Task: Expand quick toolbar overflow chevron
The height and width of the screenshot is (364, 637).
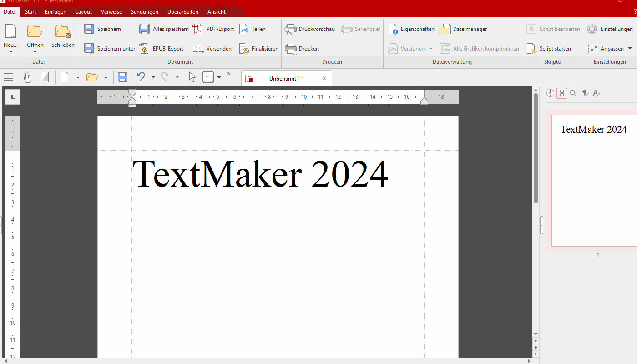Action: pyautogui.click(x=229, y=74)
